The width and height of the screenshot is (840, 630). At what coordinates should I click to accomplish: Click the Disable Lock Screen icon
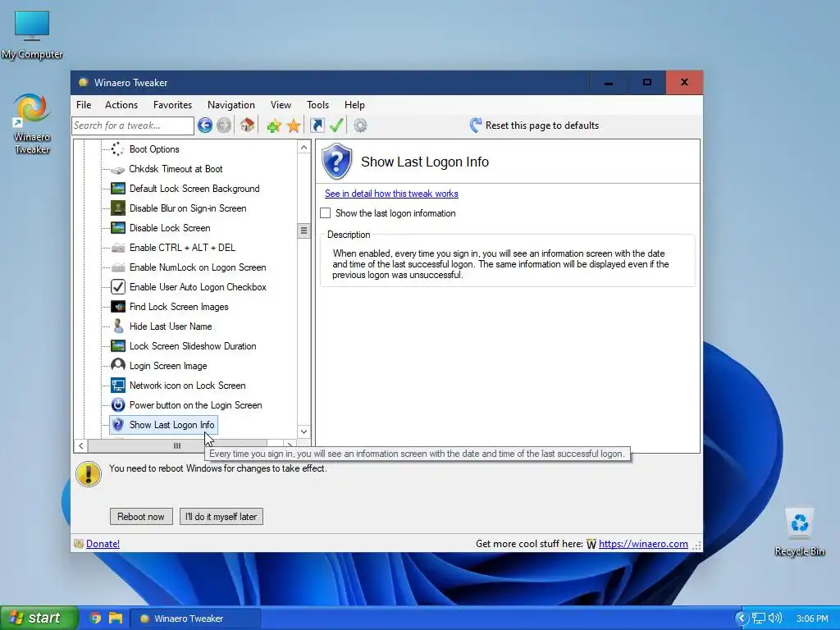coord(118,228)
